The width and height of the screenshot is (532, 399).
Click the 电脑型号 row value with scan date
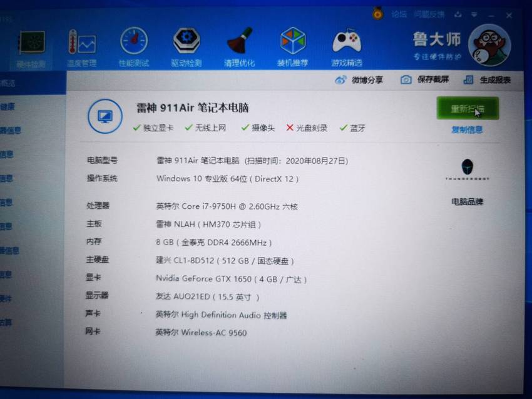252,161
